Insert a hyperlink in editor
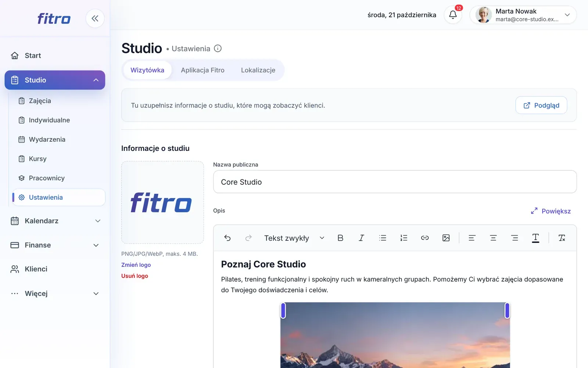This screenshot has width=588, height=368. 425,238
